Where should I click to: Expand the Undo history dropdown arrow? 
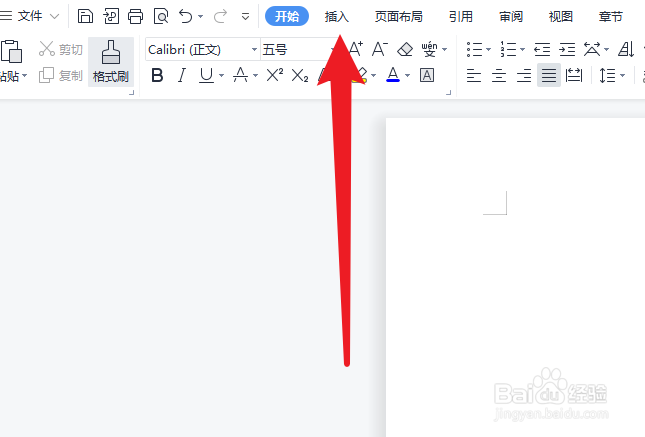pyautogui.click(x=201, y=17)
